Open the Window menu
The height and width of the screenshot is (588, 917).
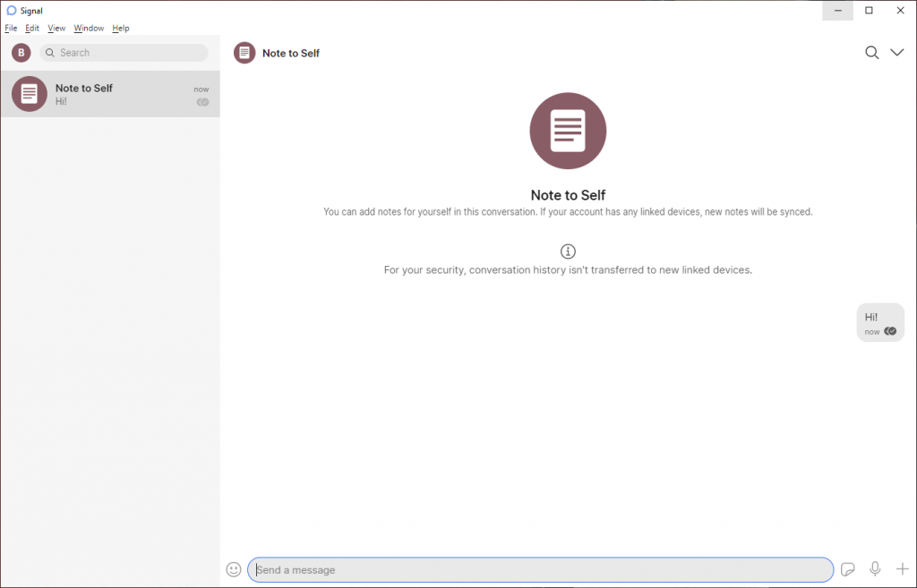point(89,28)
